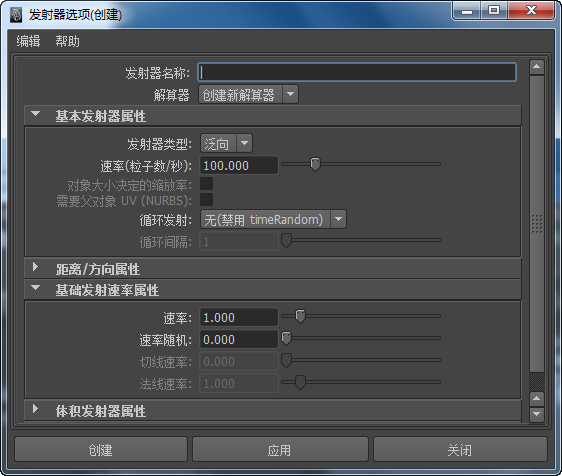Viewport: 562px width, 476px height.
Task: Click the 发射器名称 text field
Action: [x=357, y=72]
